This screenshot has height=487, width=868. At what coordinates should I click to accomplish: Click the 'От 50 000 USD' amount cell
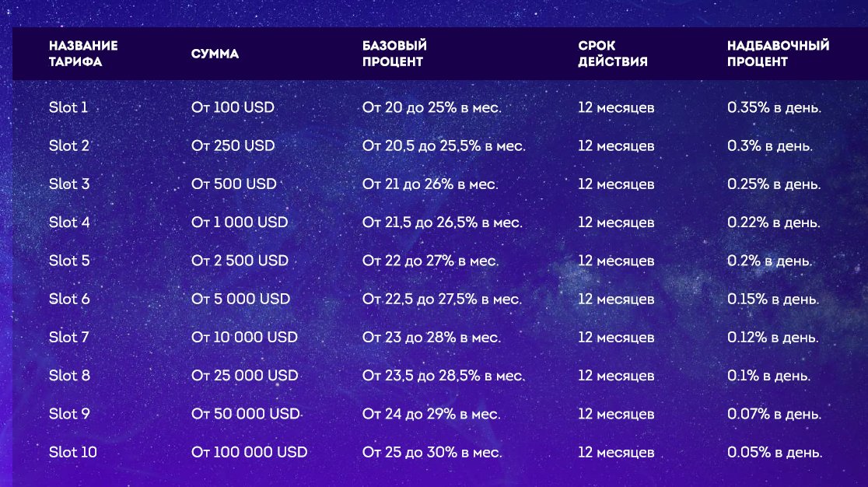pyautogui.click(x=245, y=414)
